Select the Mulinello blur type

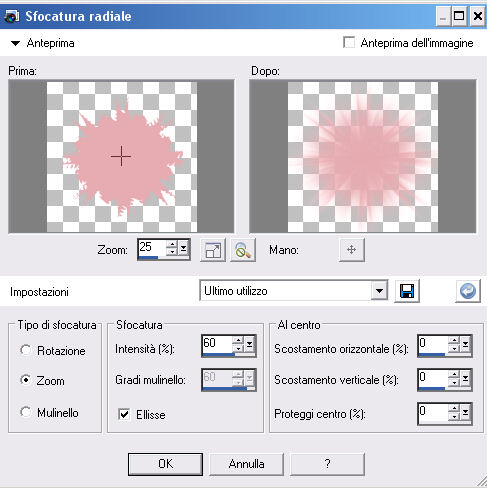(x=26, y=412)
